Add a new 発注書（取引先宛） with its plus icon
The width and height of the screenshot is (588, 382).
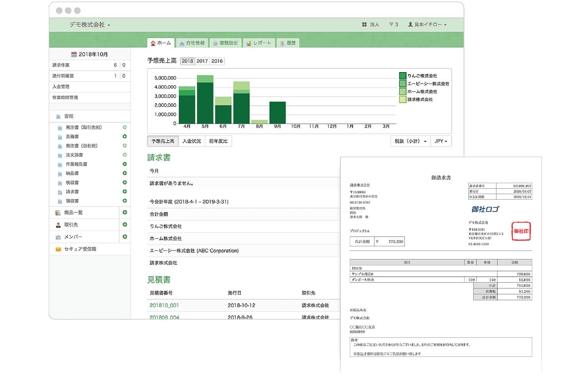(125, 127)
